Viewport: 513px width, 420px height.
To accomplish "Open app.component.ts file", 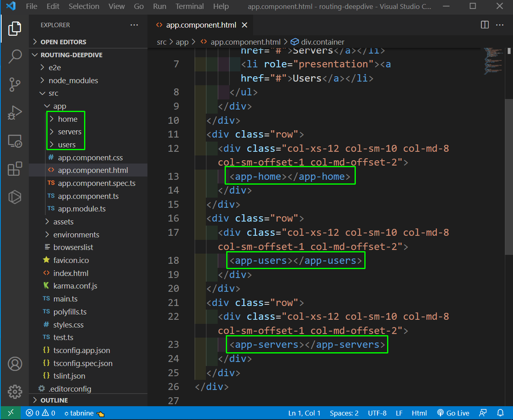I will coord(88,196).
